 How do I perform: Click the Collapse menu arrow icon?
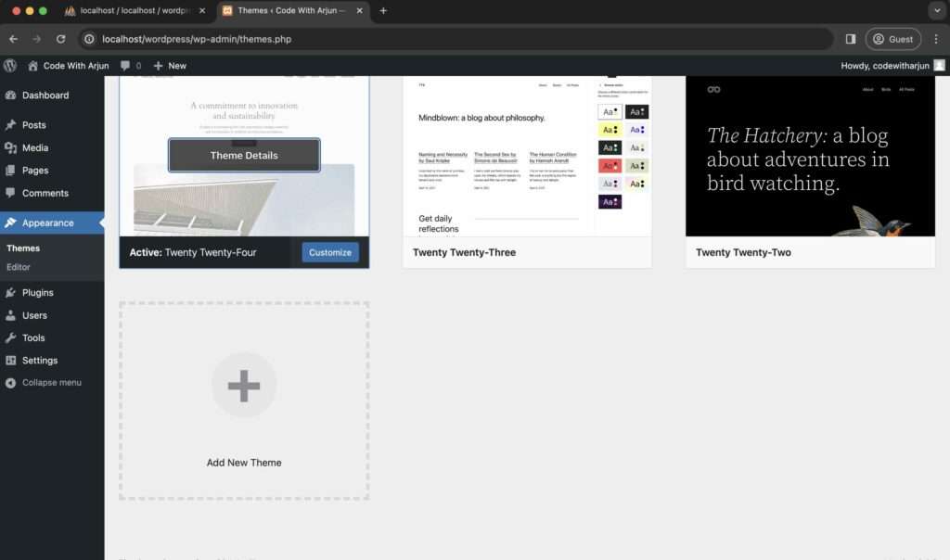click(10, 383)
